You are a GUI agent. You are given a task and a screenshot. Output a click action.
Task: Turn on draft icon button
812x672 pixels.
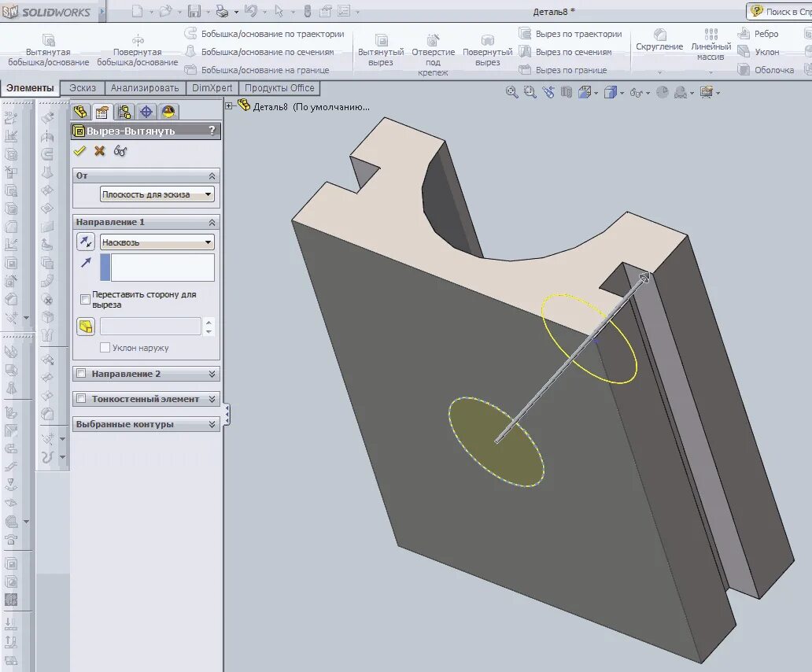[86, 327]
